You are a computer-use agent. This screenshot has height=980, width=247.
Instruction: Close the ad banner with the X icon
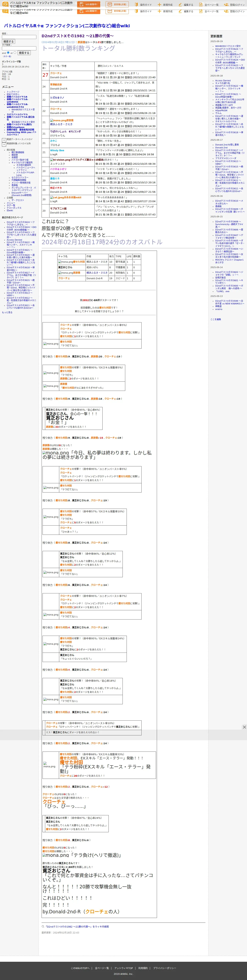(x=244, y=727)
